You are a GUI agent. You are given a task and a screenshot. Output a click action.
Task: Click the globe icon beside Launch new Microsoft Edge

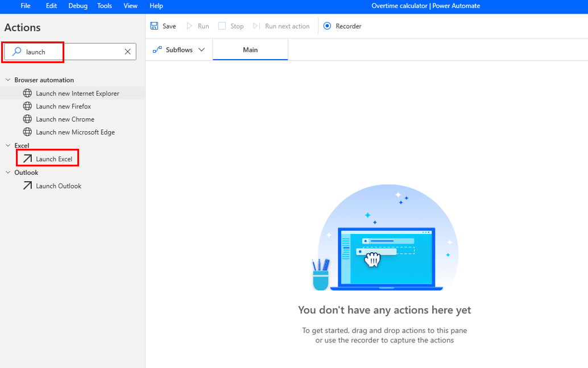coord(27,132)
